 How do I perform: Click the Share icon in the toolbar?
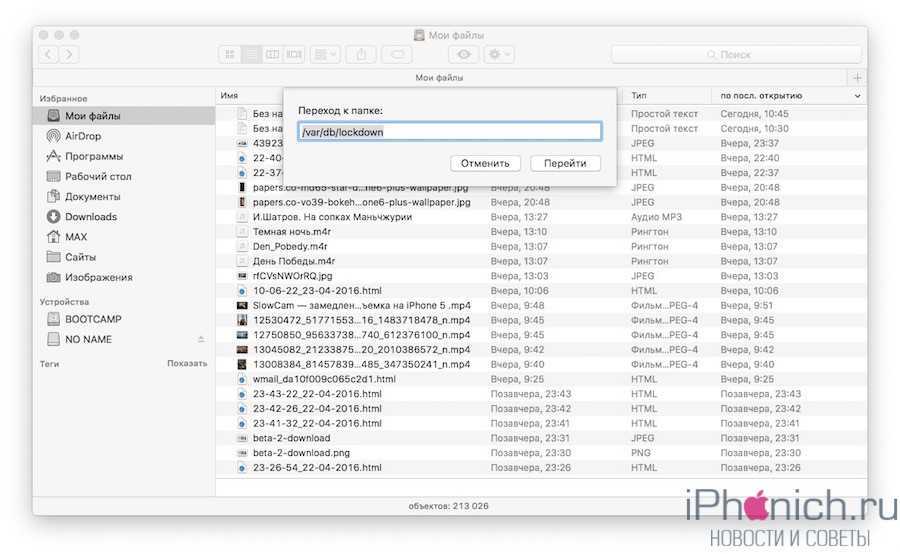[362, 54]
